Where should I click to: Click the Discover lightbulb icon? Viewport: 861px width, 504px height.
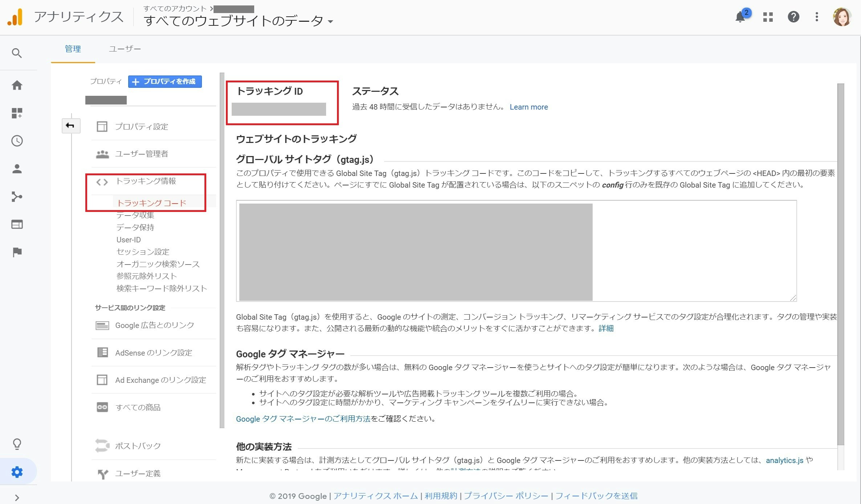[17, 444]
